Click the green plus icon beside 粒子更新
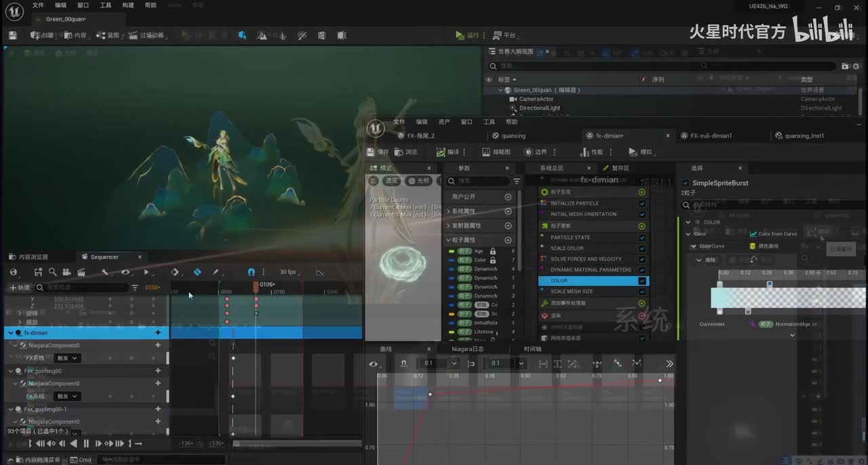This screenshot has height=465, width=868. coord(642,226)
